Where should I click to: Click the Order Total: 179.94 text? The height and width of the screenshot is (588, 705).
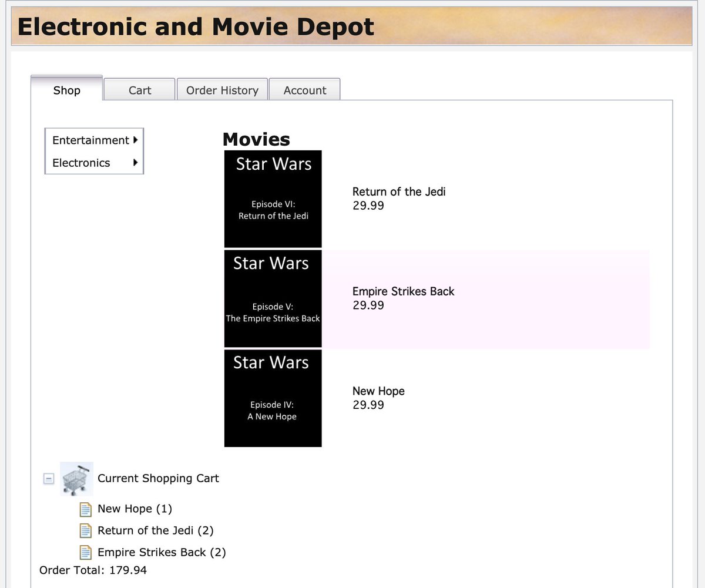[x=93, y=570]
